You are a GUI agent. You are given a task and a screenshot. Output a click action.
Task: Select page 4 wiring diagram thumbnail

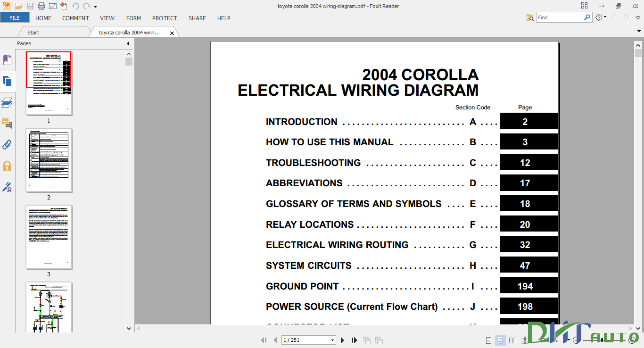pos(49,307)
